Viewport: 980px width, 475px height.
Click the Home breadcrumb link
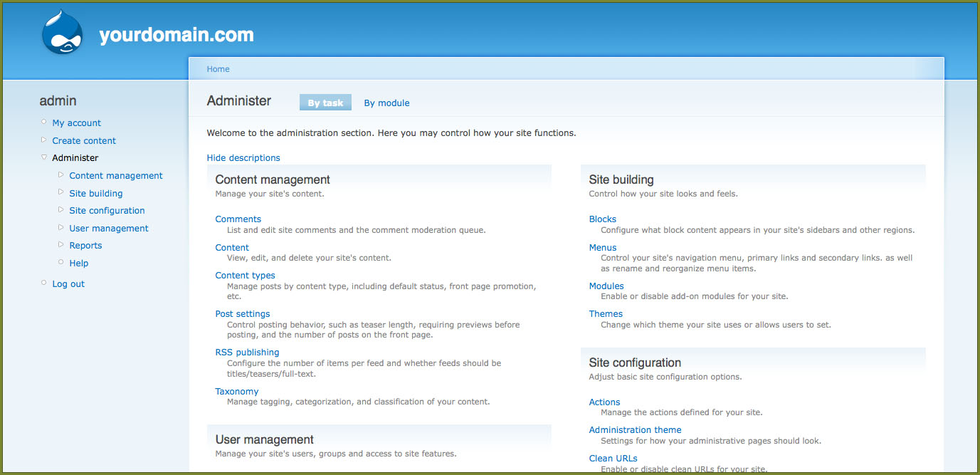[x=218, y=69]
